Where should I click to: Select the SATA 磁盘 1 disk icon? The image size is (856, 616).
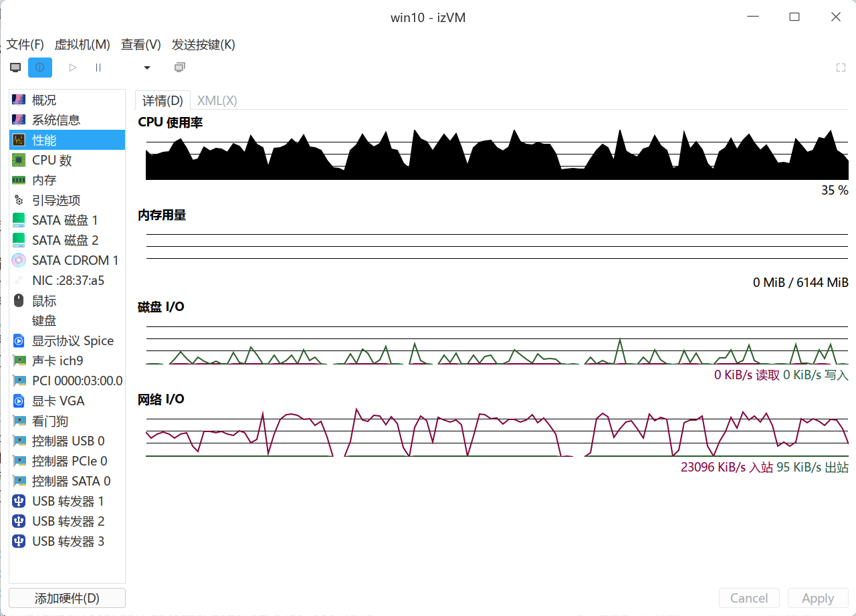(19, 221)
